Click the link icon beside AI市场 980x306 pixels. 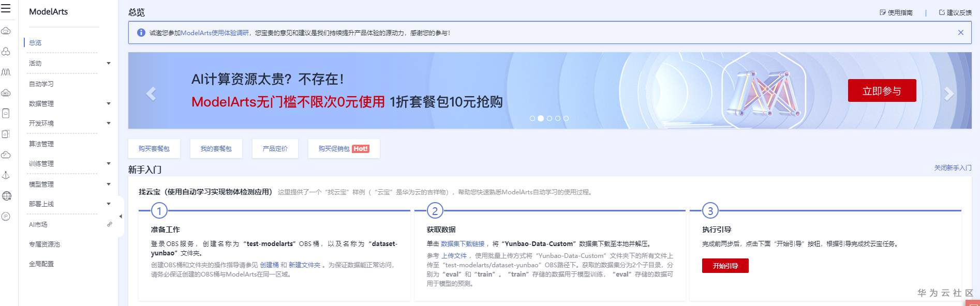(x=109, y=224)
